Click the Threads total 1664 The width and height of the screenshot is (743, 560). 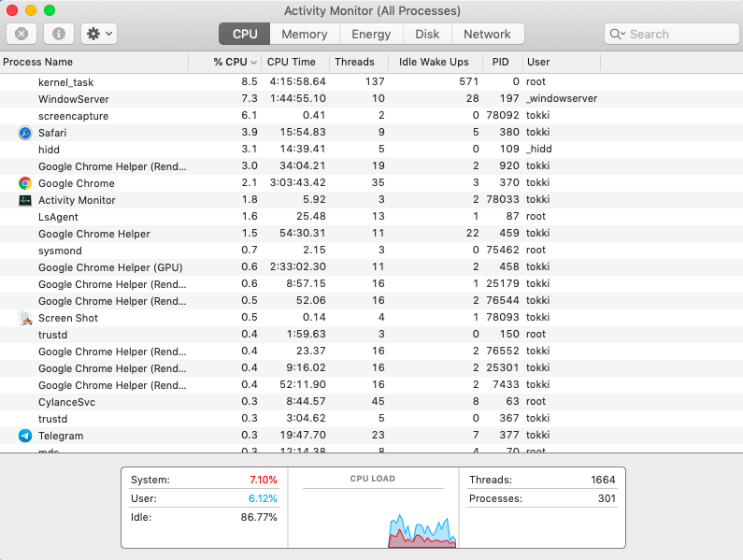coord(603,480)
